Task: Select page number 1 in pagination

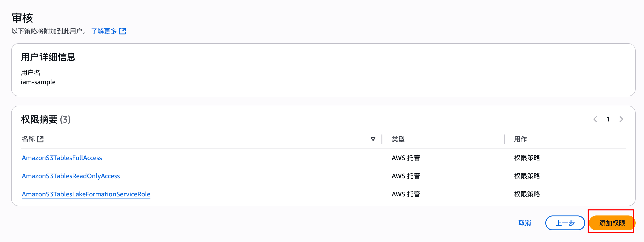Action: [608, 119]
